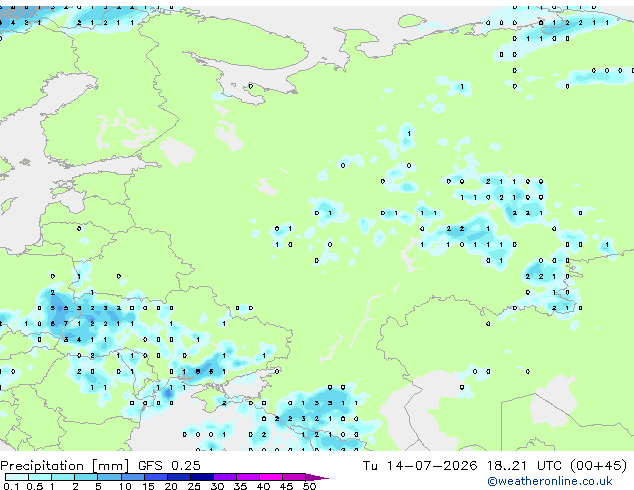The width and height of the screenshot is (634, 490).
Task: Click the '0.5' legend value
Action: pyautogui.click(x=35, y=486)
